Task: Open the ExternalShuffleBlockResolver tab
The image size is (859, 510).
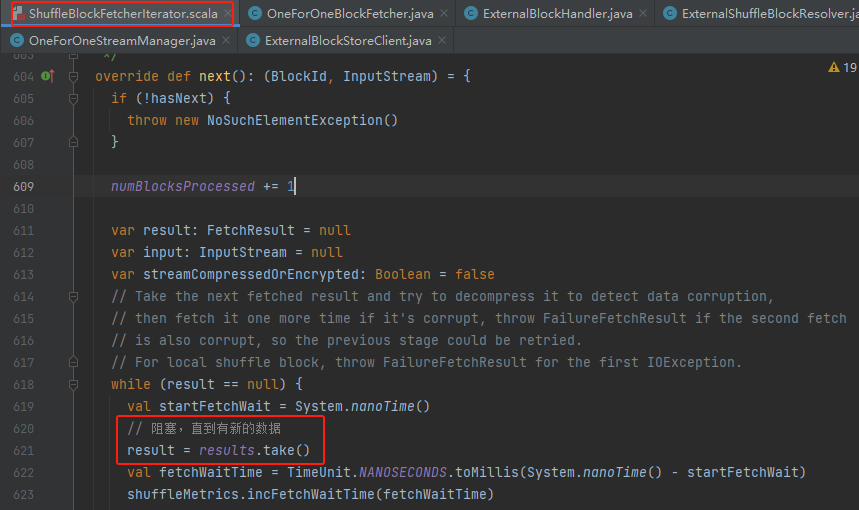Action: coord(761,14)
